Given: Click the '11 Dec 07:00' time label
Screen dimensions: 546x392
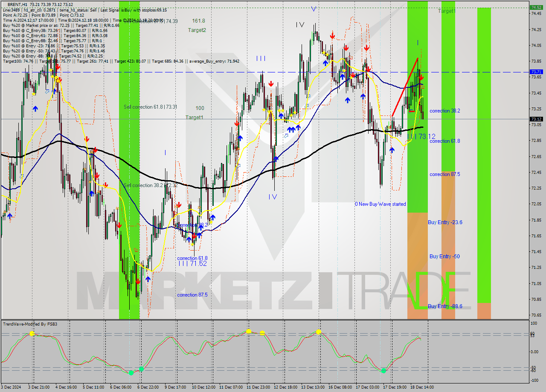Looking at the screenshot, I should tap(231, 387).
